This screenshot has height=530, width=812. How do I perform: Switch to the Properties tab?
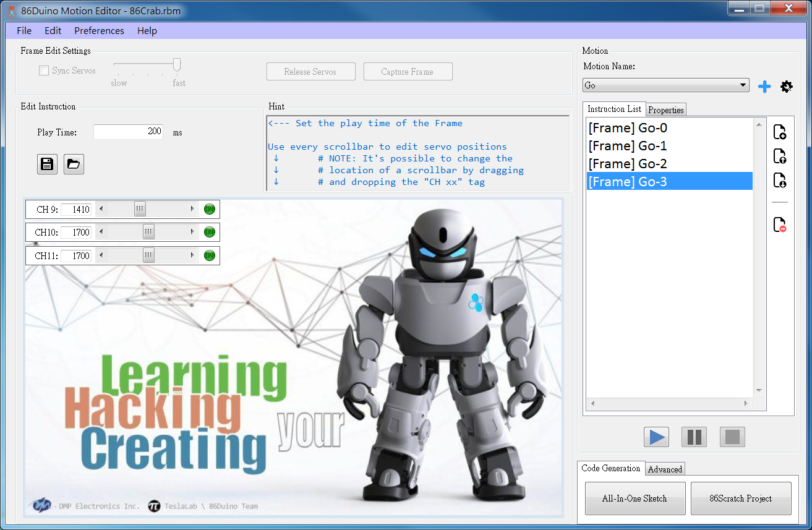point(666,110)
